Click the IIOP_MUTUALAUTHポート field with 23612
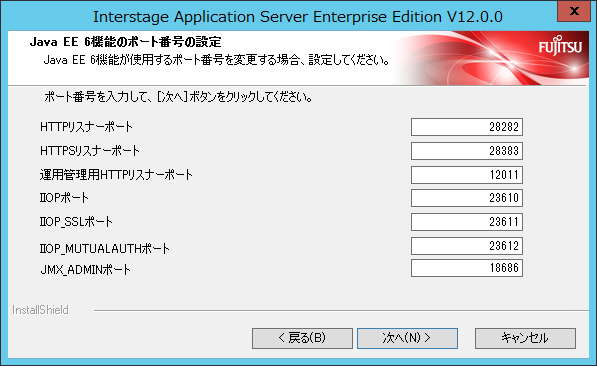Screen dimensions: 597x366 [x=467, y=246]
